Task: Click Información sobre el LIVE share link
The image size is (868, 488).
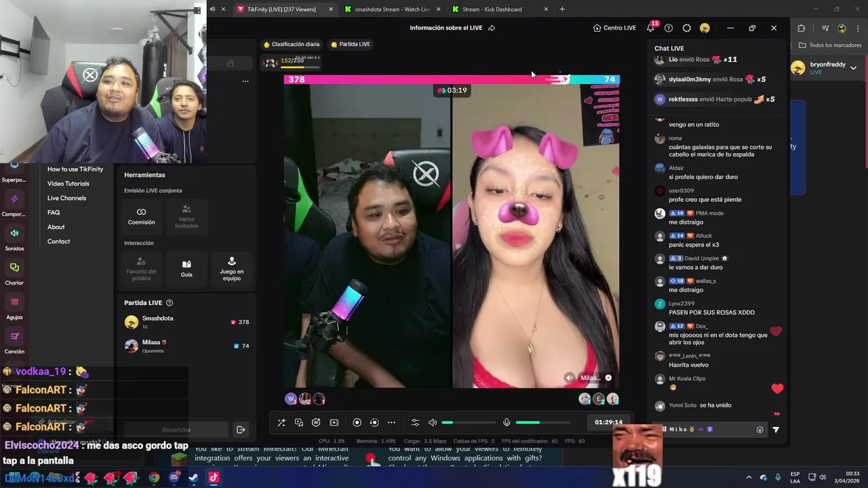Action: click(x=452, y=28)
